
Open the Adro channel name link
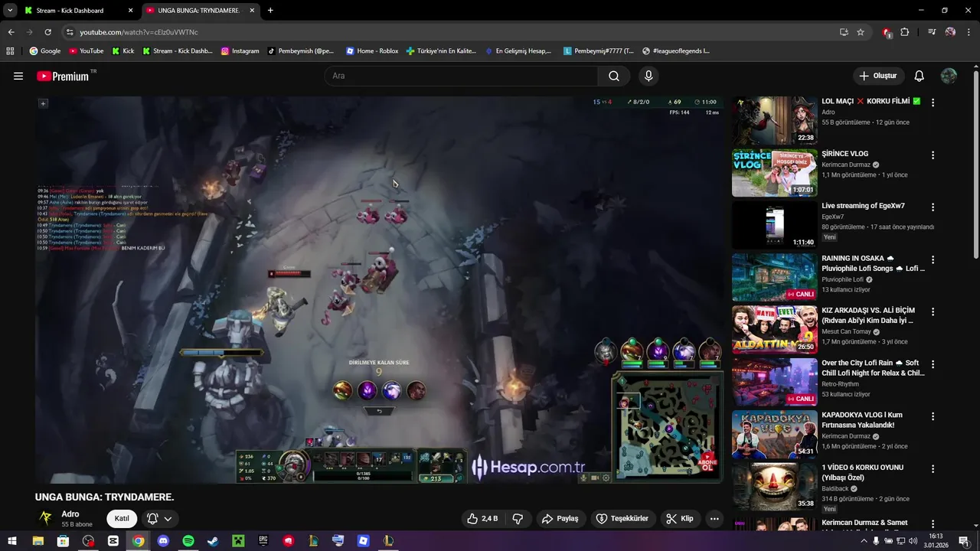(70, 514)
